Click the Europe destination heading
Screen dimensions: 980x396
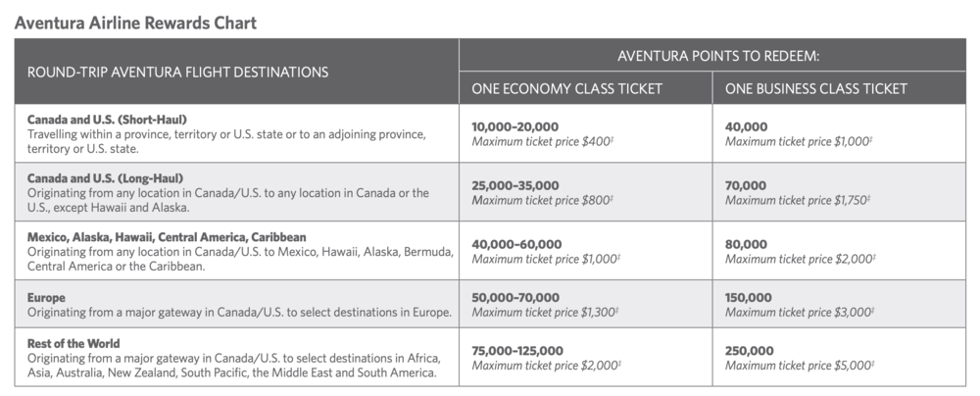(x=48, y=297)
